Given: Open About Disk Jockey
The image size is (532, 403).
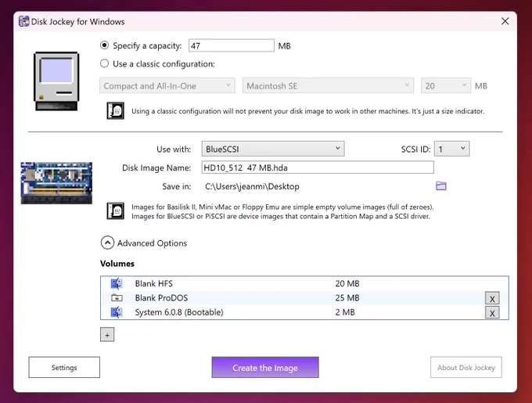Looking at the screenshot, I should tap(466, 367).
